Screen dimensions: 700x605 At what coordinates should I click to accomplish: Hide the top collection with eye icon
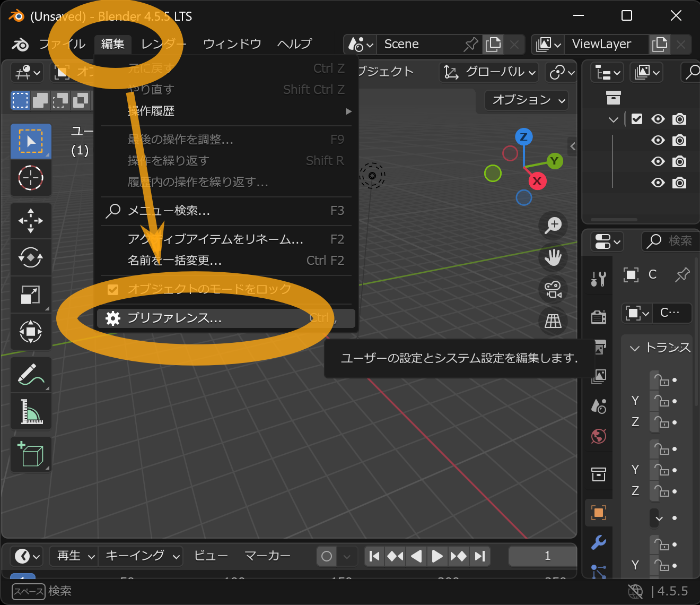click(x=658, y=119)
